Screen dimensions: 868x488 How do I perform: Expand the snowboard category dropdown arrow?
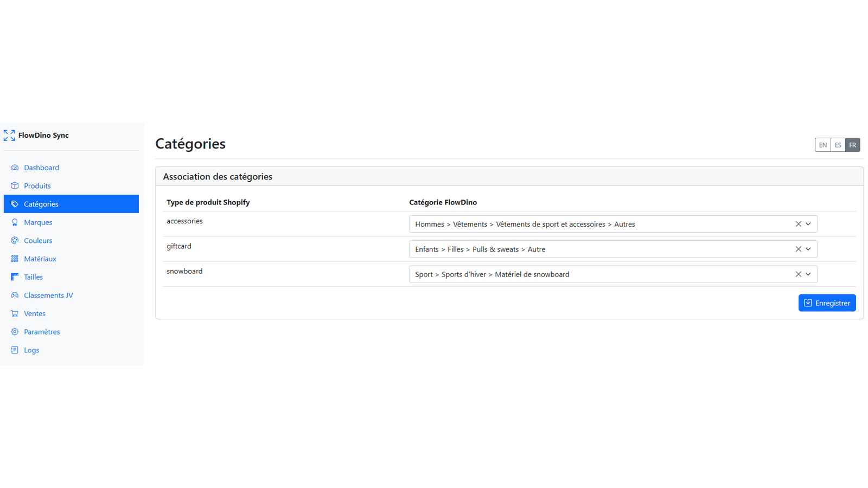[808, 274]
